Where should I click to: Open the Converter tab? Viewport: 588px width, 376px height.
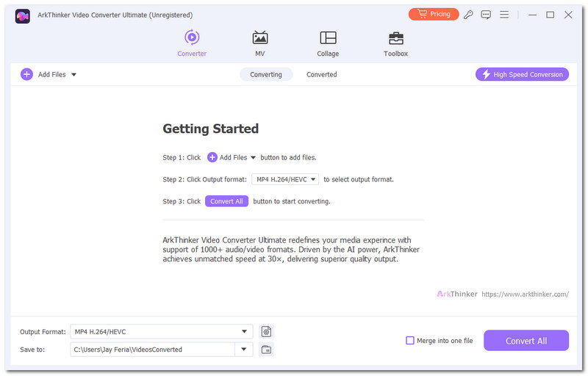coord(192,43)
